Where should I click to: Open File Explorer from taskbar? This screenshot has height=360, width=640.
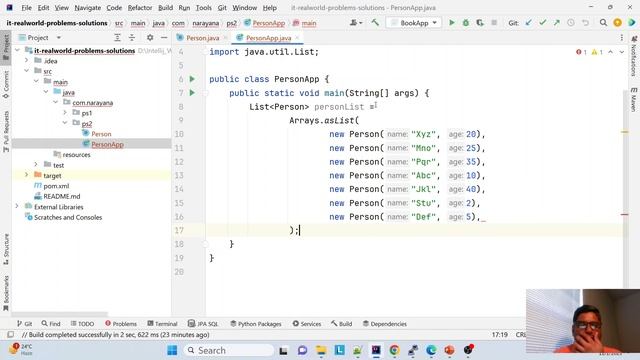coord(321,350)
